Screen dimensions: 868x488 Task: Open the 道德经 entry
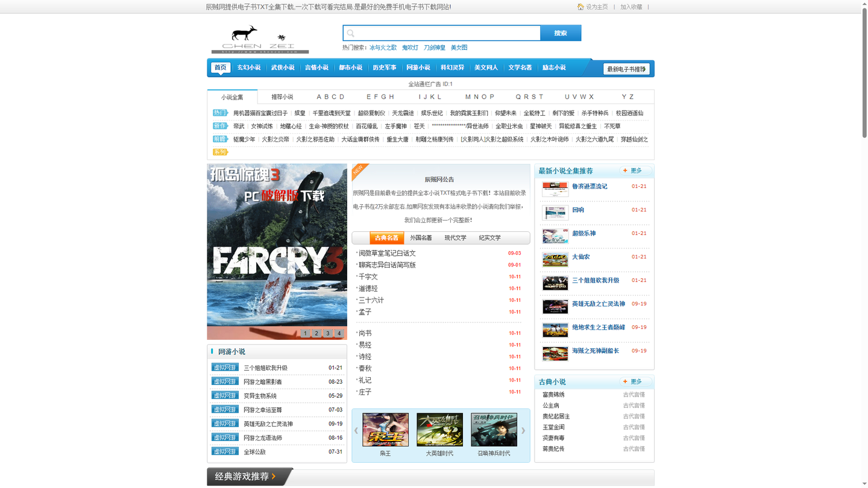368,289
